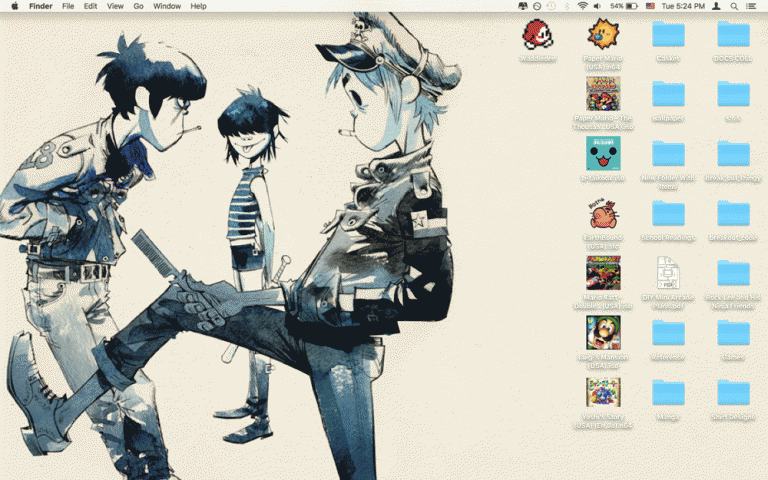
Task: Select the DOCS COLL folder
Action: coord(733,34)
